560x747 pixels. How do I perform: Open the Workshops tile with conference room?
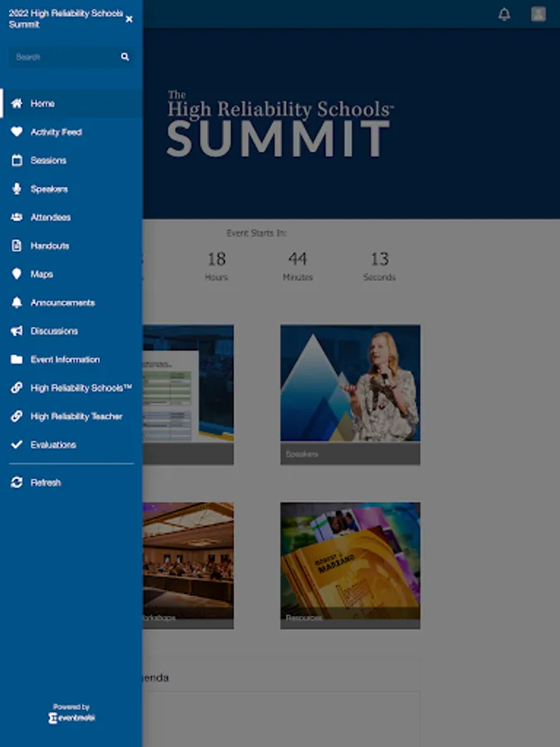coord(188,565)
